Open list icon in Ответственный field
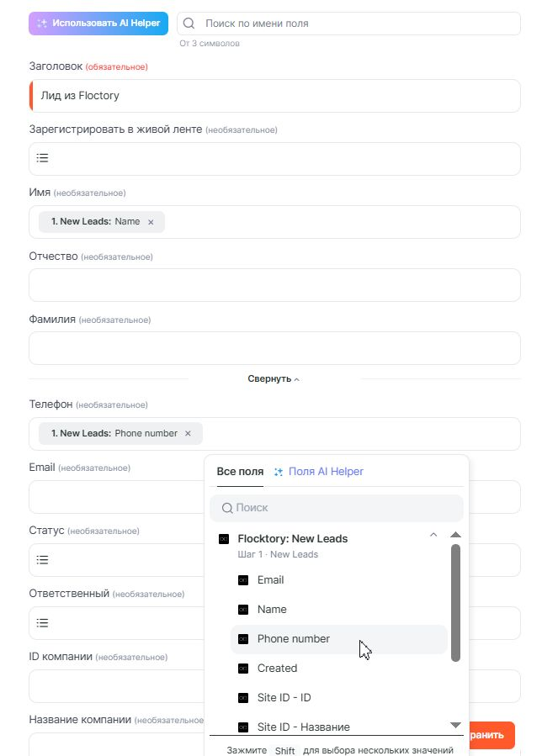Screen dimensions: 542x756 (x=43, y=623)
